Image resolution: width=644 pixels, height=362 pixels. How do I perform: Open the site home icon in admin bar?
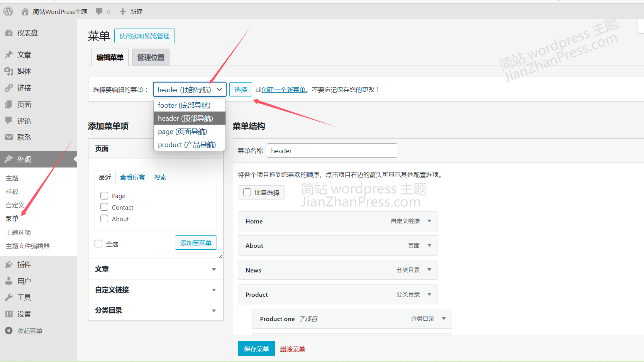25,12
